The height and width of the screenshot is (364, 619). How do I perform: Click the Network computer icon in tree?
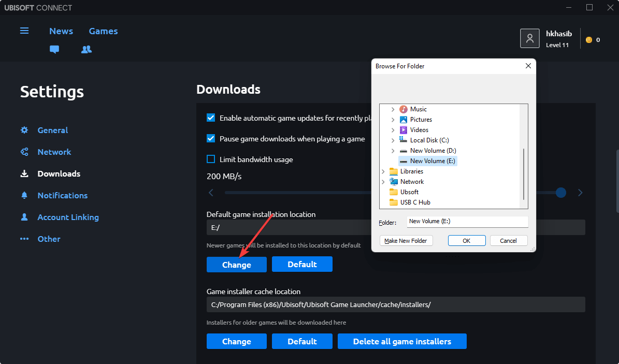394,181
